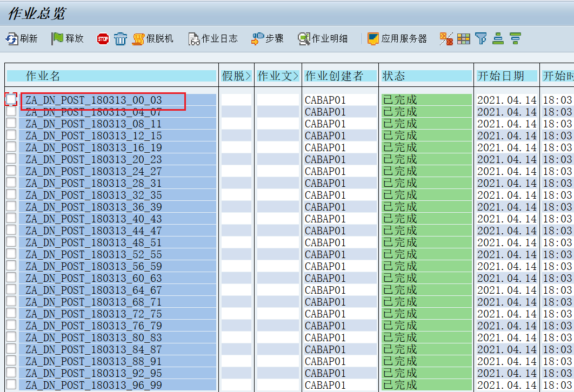Select checkbox of ZA_DN_POST_180313_32_35 row

11,194
